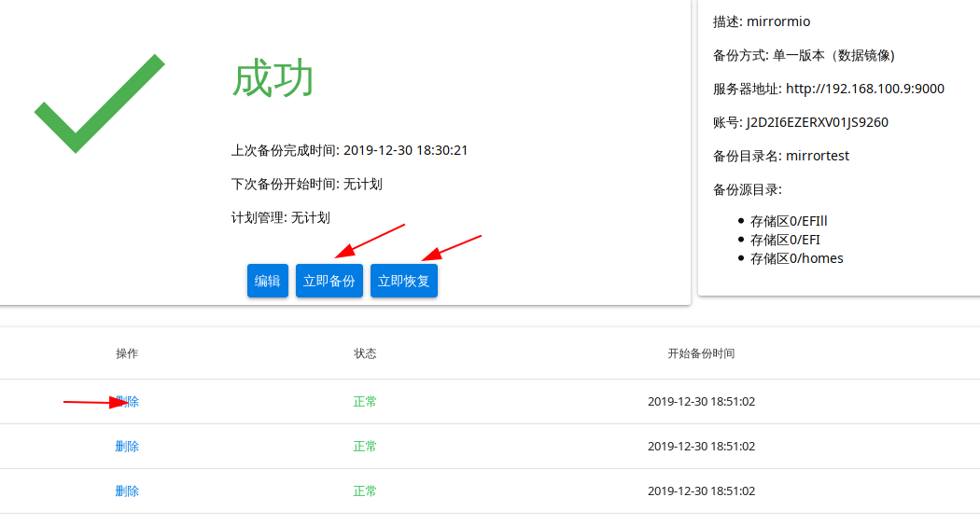This screenshot has height=525, width=980.
Task: Click the 正常 status in the third row
Action: [365, 491]
